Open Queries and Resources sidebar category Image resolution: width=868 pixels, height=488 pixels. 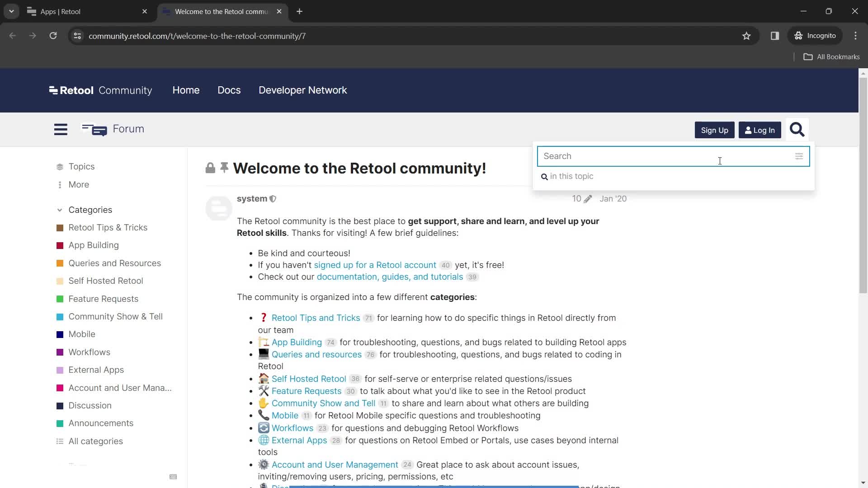tap(114, 263)
